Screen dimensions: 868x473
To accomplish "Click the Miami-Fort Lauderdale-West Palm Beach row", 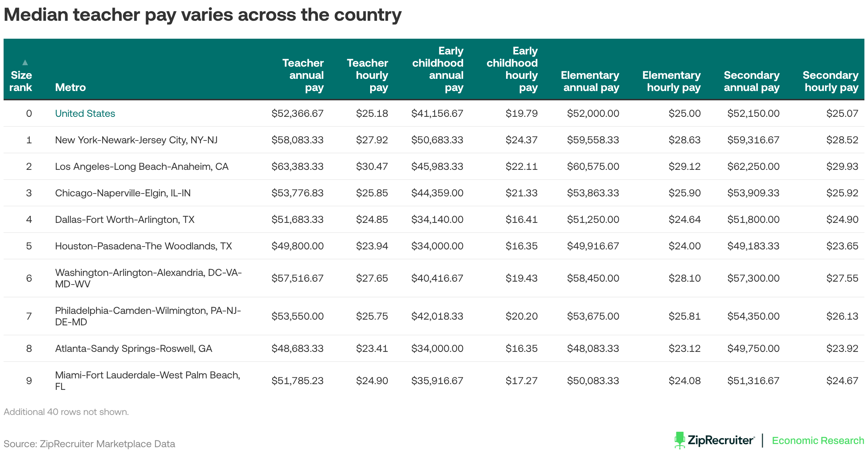I will (x=434, y=381).
